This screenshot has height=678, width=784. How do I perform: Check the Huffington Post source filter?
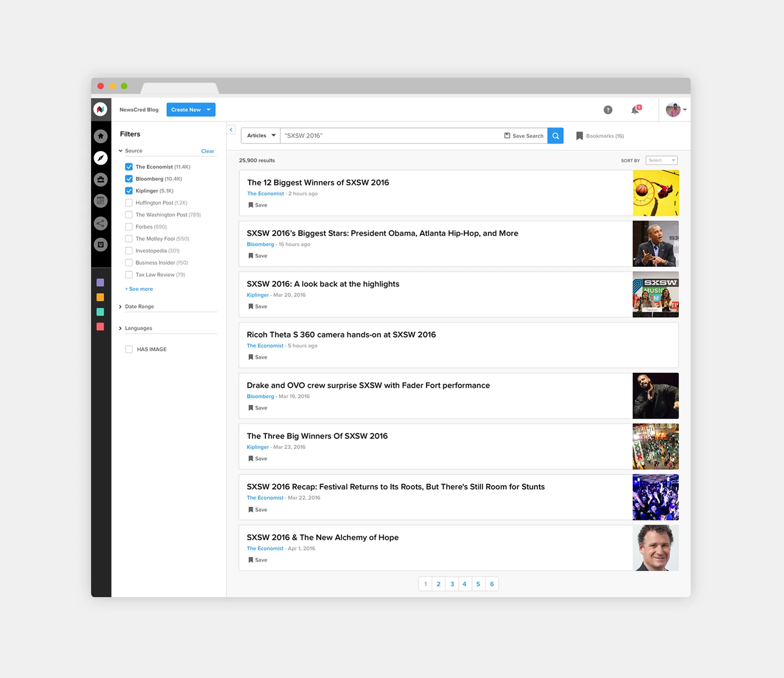tap(129, 203)
